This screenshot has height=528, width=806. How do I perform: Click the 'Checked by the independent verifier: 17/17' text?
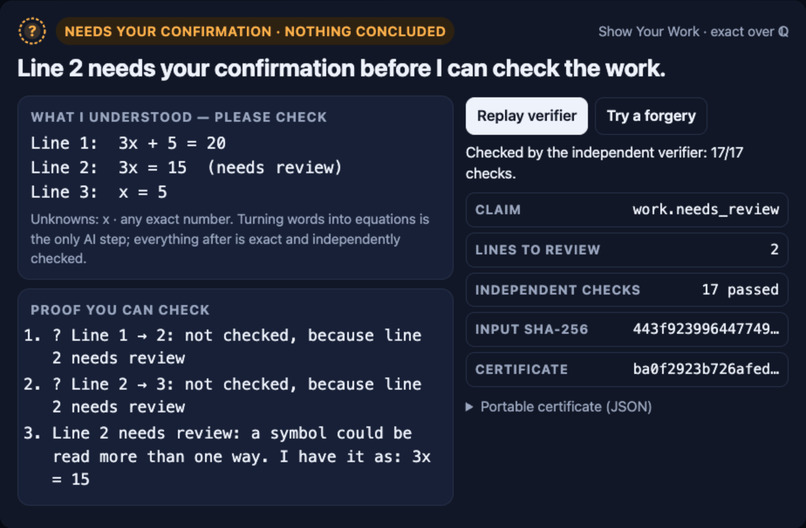tap(604, 162)
